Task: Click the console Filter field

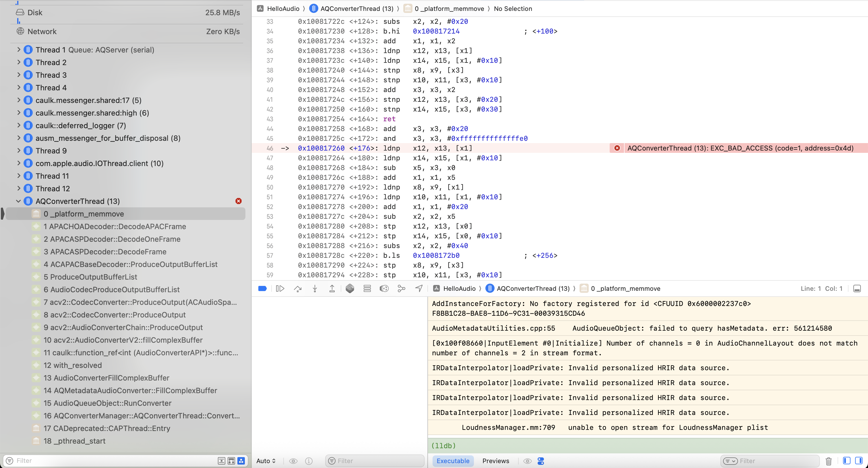Action: (x=770, y=461)
